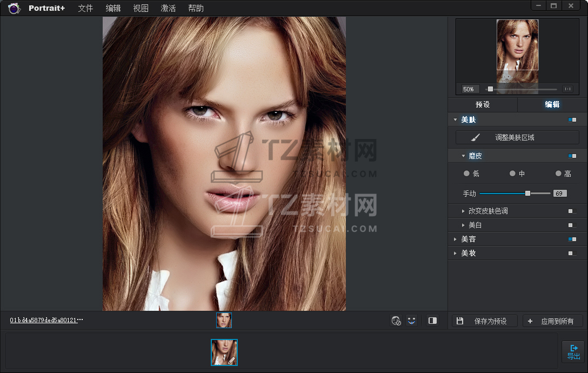Open the 文件 menu
Image resolution: width=588 pixels, height=373 pixels.
(85, 8)
